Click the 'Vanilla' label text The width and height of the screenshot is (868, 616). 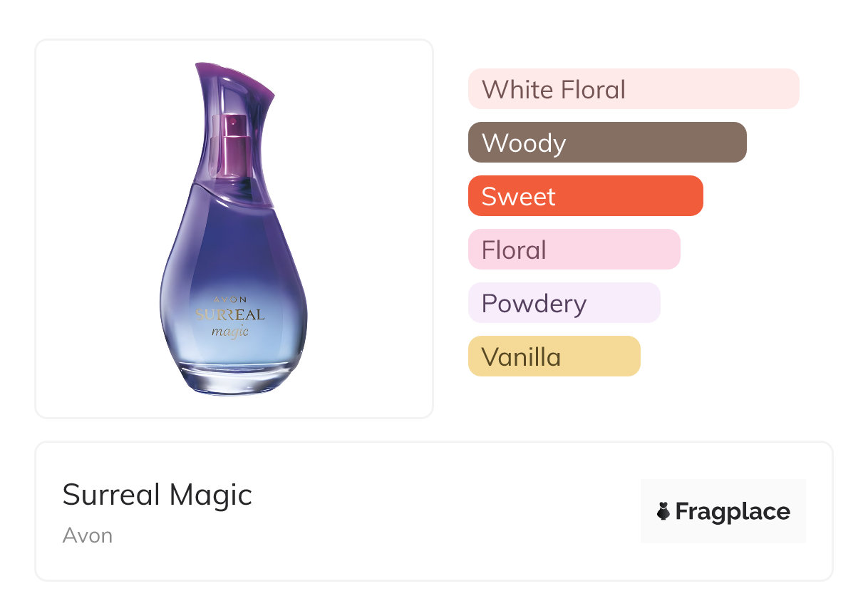tap(521, 356)
